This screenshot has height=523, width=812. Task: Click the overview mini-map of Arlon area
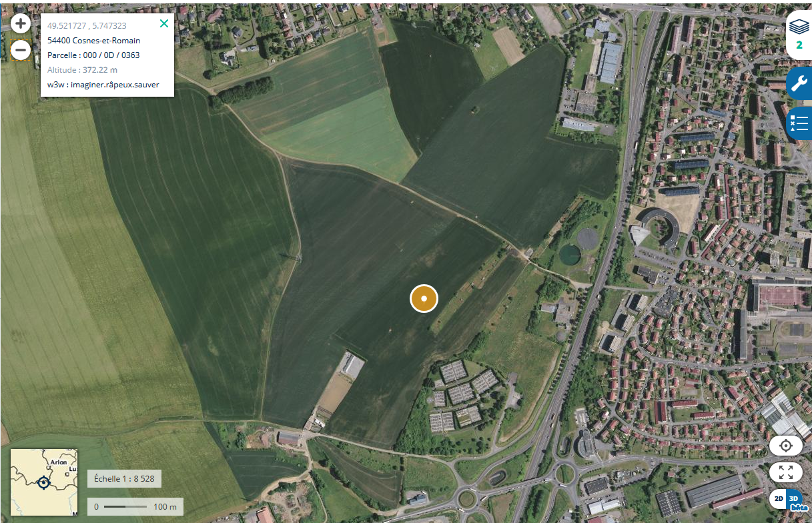pos(44,482)
